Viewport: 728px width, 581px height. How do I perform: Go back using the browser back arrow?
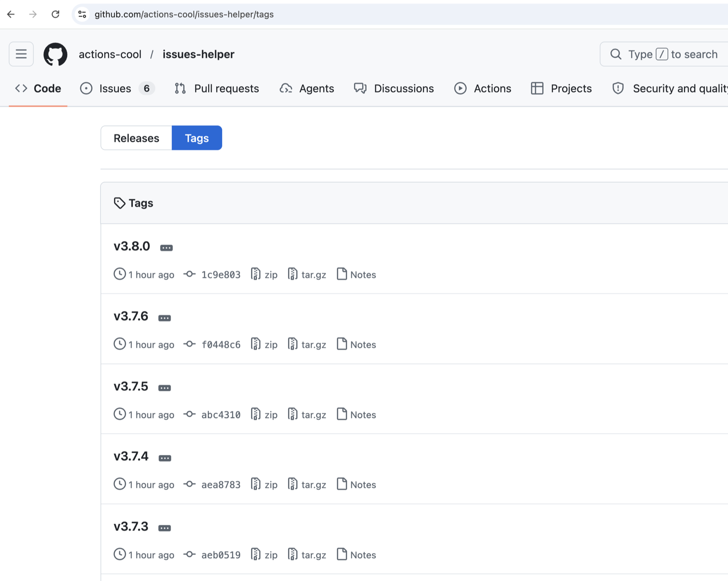point(11,14)
